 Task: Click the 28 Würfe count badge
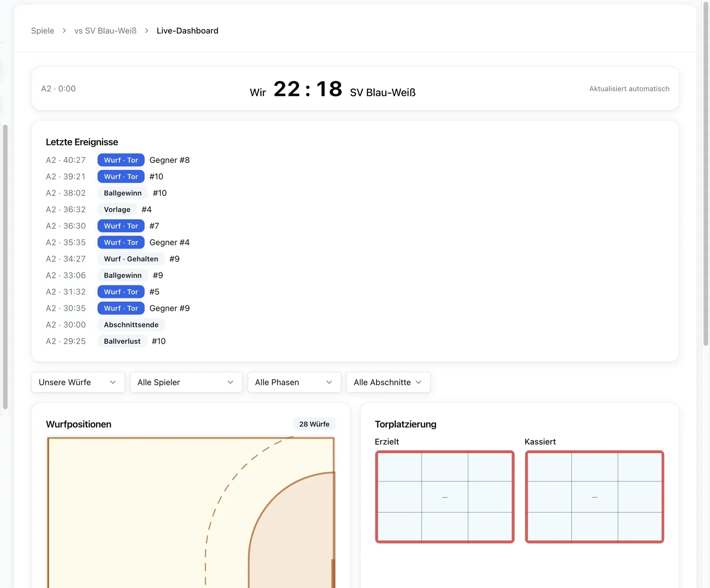click(x=314, y=424)
